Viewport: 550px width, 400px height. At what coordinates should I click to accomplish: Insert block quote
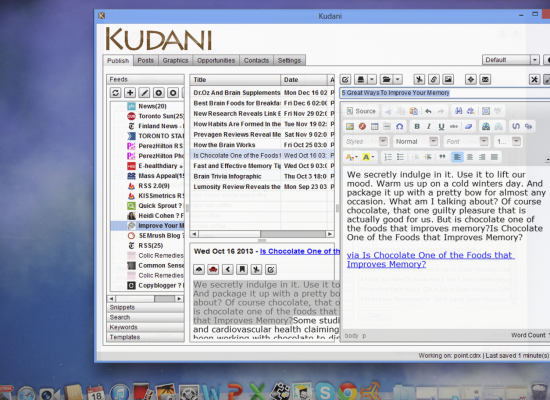[x=442, y=157]
